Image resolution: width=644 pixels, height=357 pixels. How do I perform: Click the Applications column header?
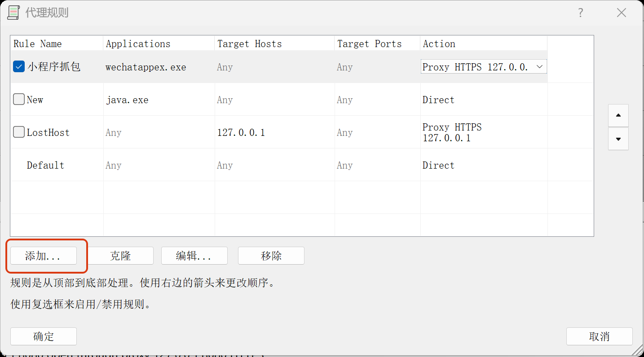(138, 44)
